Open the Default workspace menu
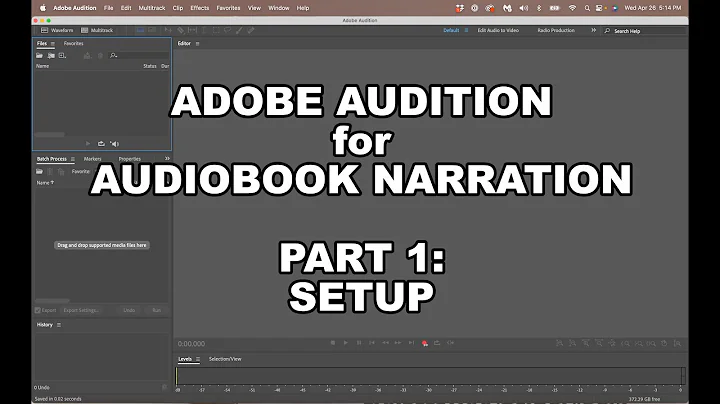This screenshot has width=720, height=404. coord(467,30)
